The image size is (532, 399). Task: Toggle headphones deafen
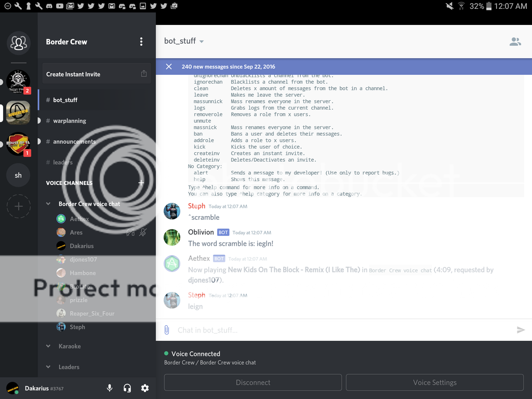127,388
